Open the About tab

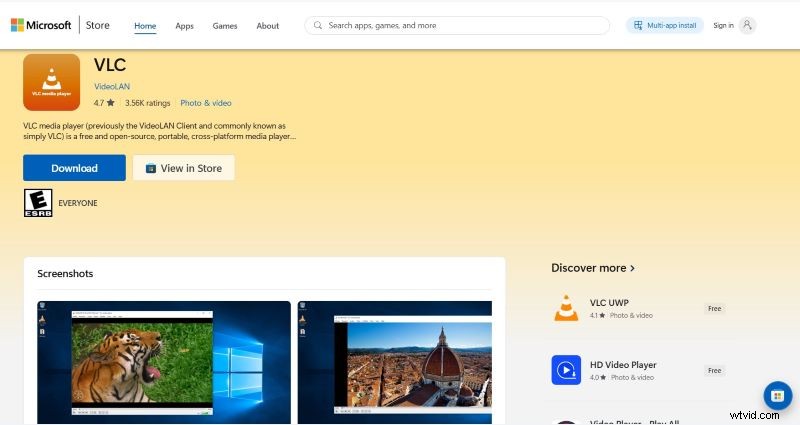[x=267, y=25]
